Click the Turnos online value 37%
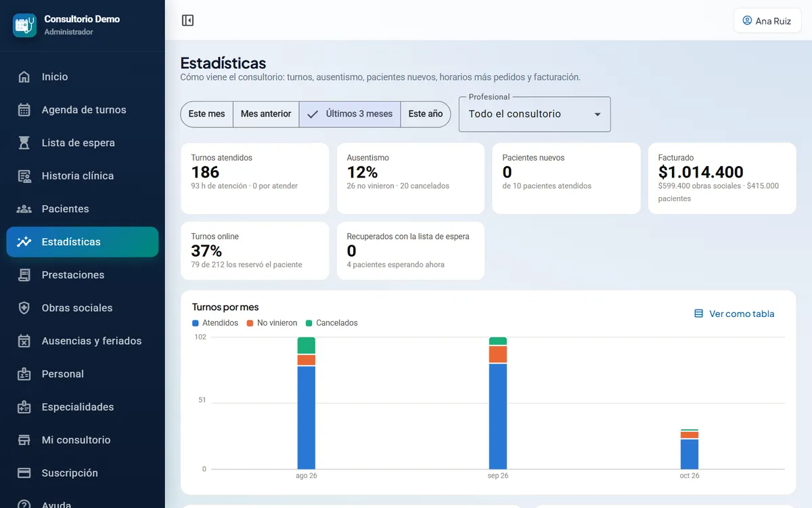This screenshot has height=508, width=812. (x=206, y=251)
